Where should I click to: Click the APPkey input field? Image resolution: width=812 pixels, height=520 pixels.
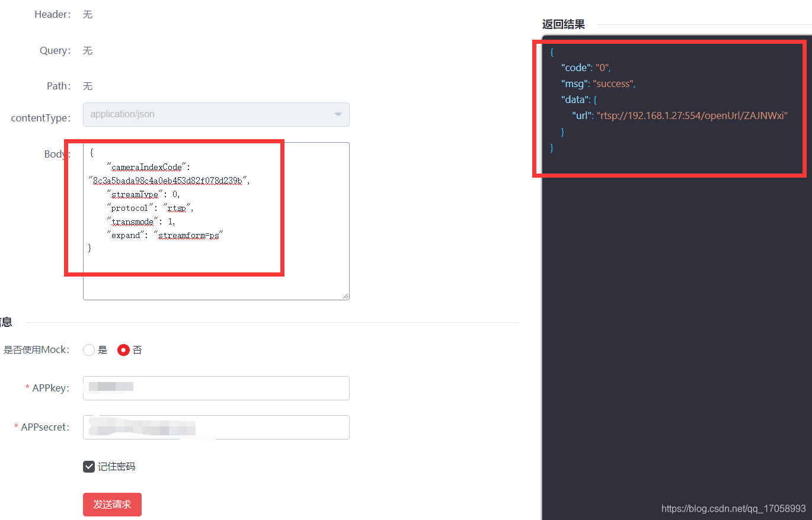pos(216,388)
